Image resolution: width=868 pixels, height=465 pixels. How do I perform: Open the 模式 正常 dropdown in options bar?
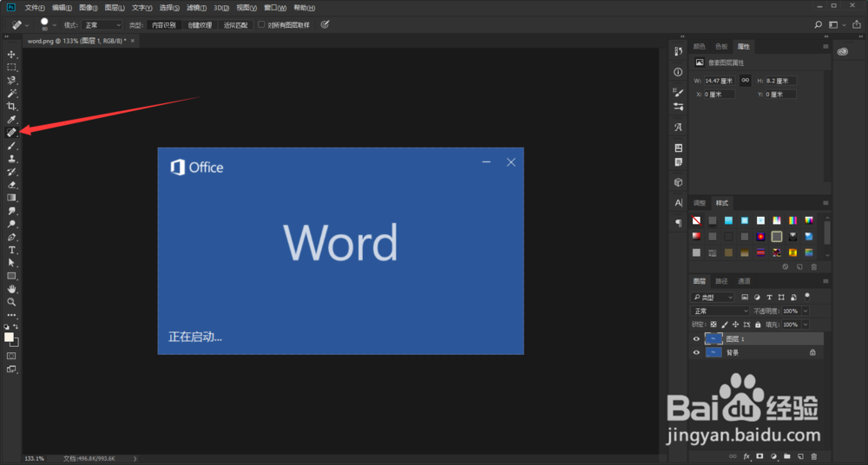click(x=102, y=25)
